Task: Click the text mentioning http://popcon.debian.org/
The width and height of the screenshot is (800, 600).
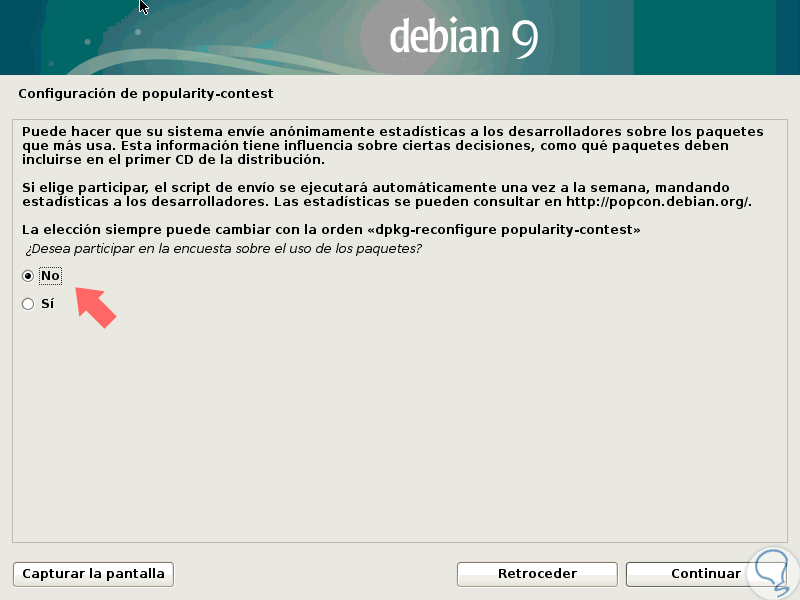Action: click(x=387, y=194)
